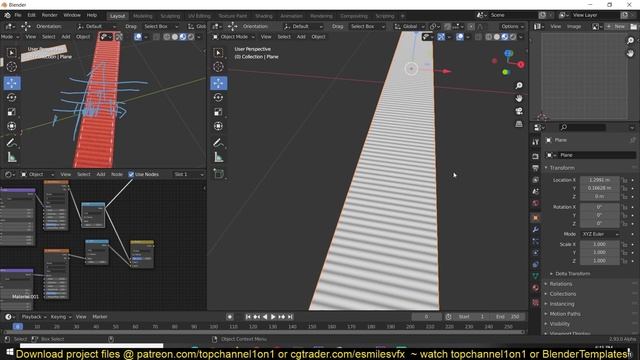Toggle lock on Location Y
Viewport: 640px width, 360px height.
624,188
